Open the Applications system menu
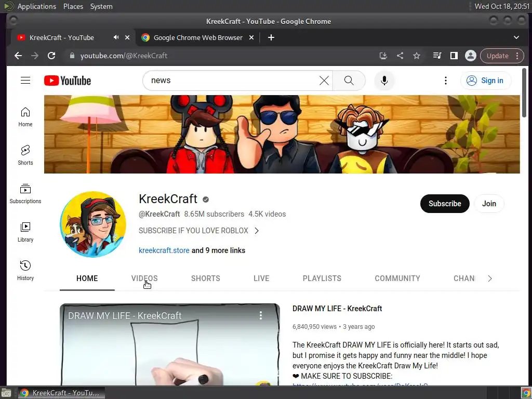Image resolution: width=532 pixels, height=399 pixels. tap(37, 6)
